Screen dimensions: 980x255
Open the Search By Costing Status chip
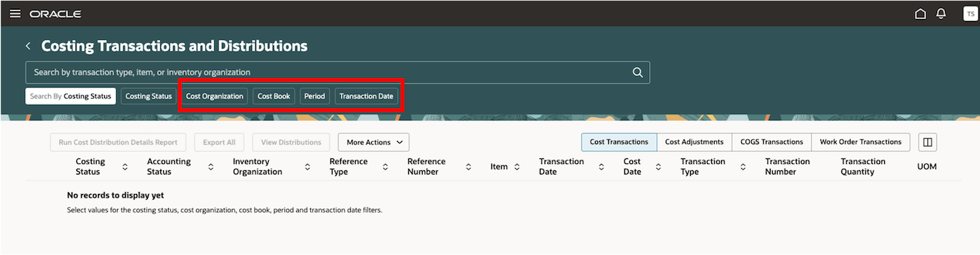[x=71, y=96]
